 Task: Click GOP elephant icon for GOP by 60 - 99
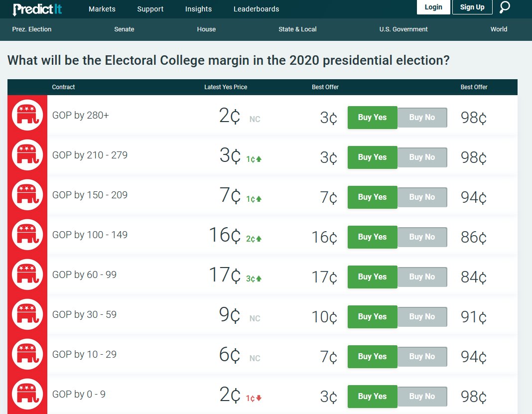click(x=27, y=274)
